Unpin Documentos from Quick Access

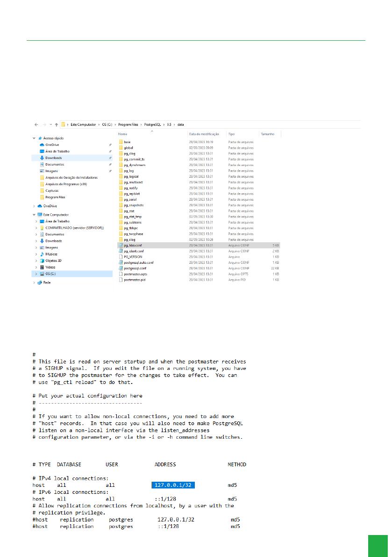(110, 164)
